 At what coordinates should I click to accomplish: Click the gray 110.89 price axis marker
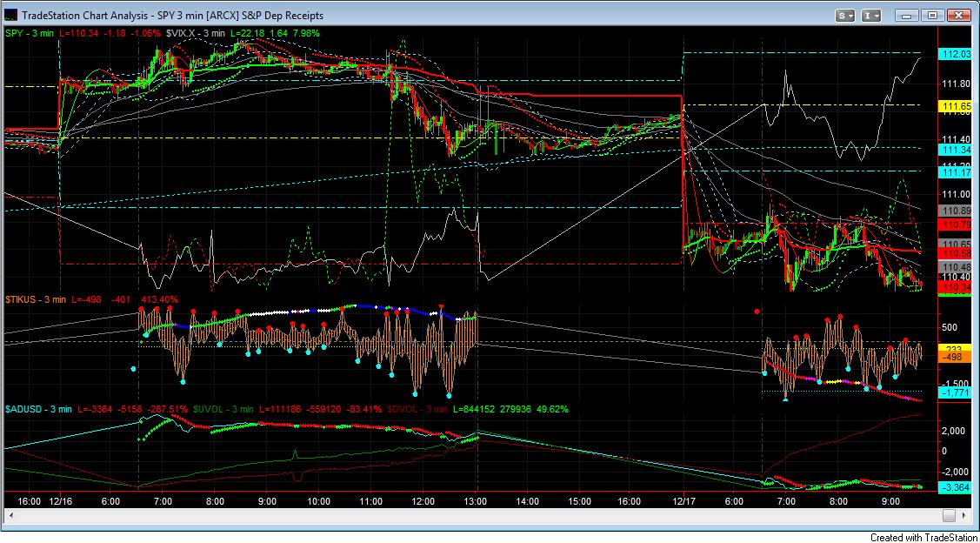(954, 211)
